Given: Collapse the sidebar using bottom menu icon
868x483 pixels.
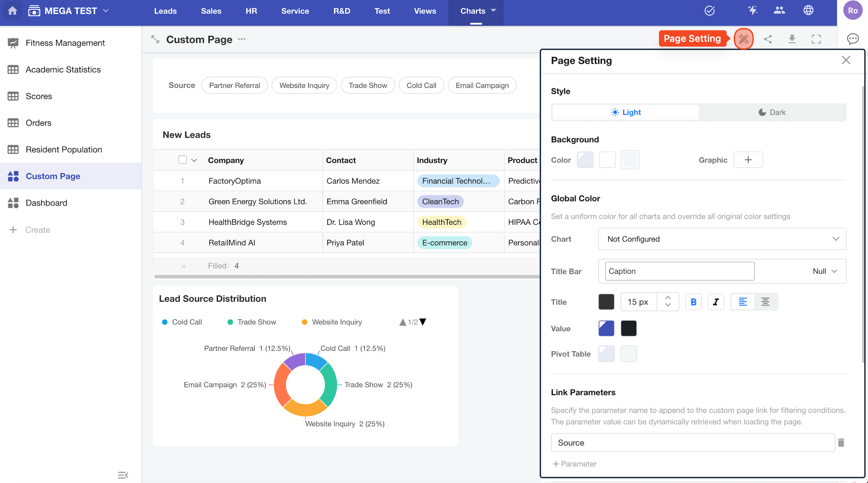Looking at the screenshot, I should point(123,475).
